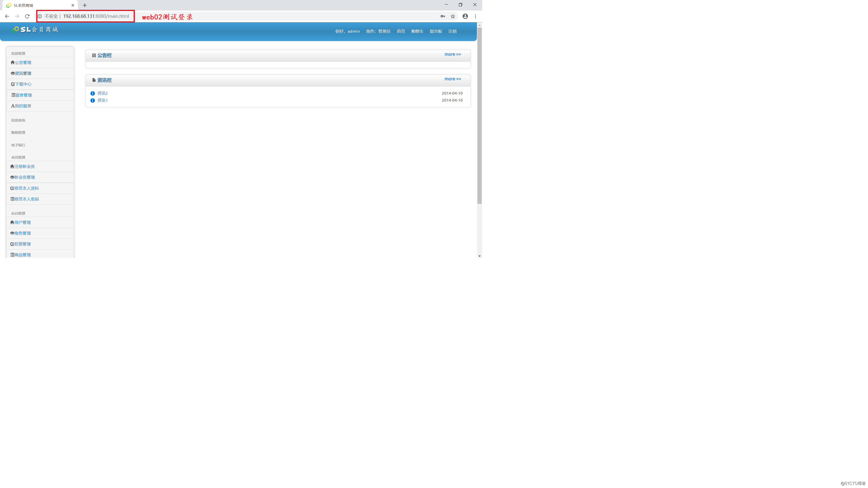Click the scrollbar down arrow

tap(479, 256)
